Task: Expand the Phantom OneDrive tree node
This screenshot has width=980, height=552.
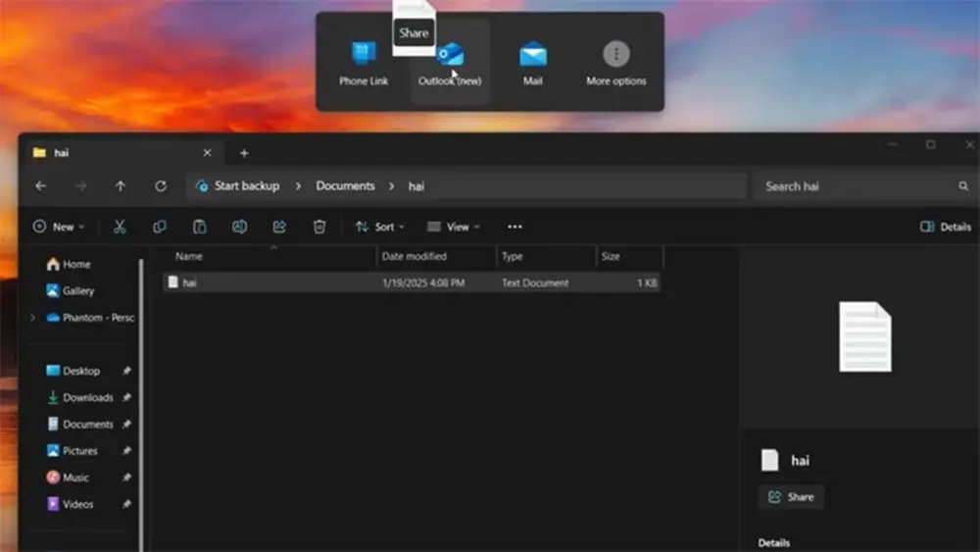Action: tap(32, 318)
